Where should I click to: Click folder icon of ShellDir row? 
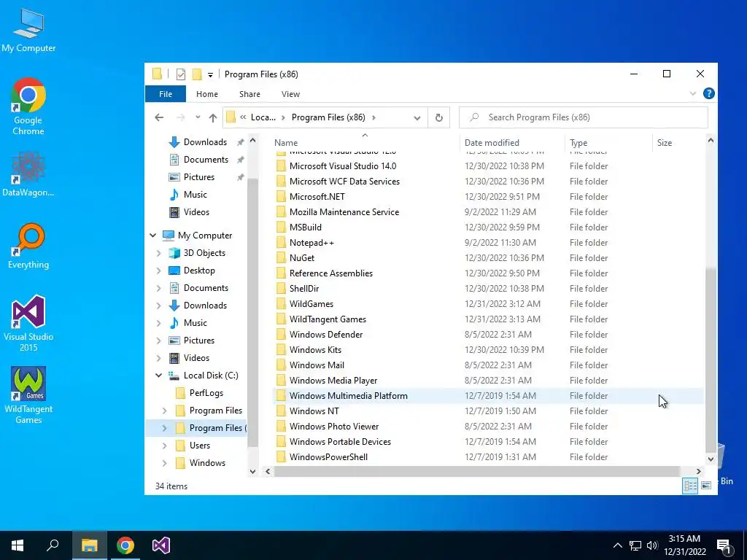[281, 289]
